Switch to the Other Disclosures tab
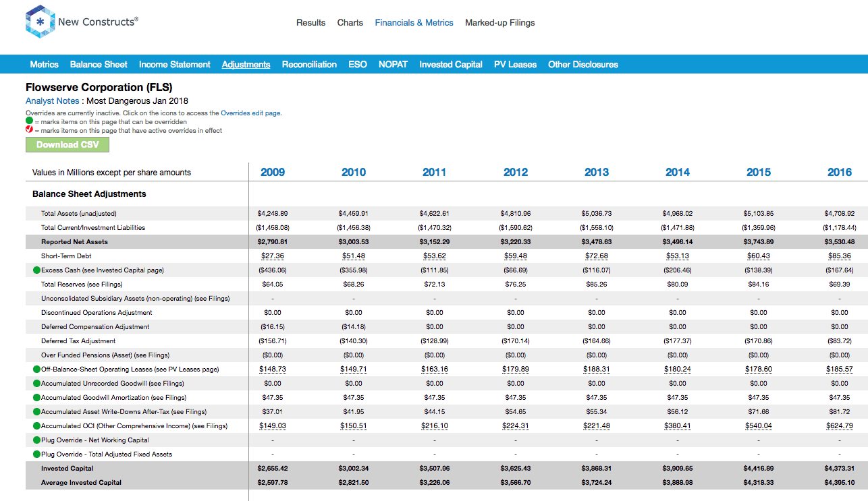Viewport: 868px width, 501px height. point(583,65)
